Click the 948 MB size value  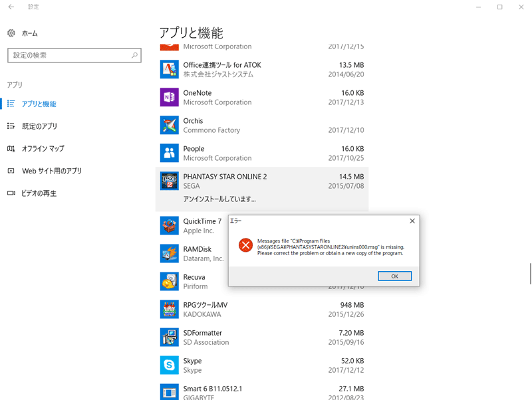click(352, 305)
